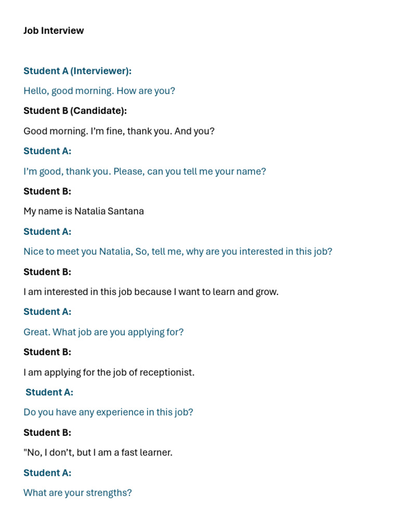The height and width of the screenshot is (532, 399).
Task: Click 'Do you have any experience in this job?'
Action: pos(108,412)
